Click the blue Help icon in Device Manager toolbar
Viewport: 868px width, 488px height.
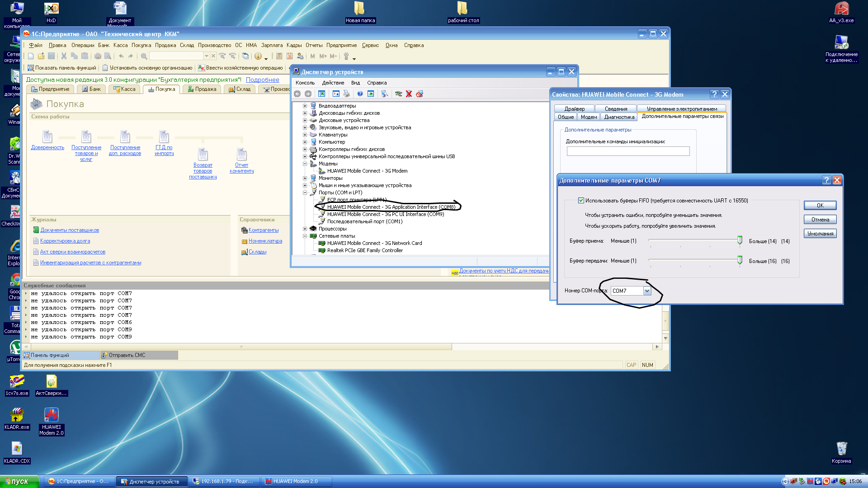360,94
